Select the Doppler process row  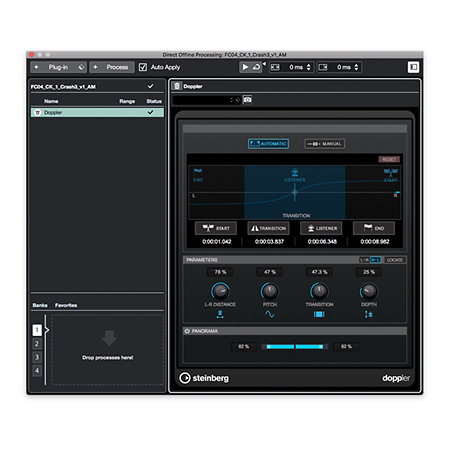[x=97, y=112]
